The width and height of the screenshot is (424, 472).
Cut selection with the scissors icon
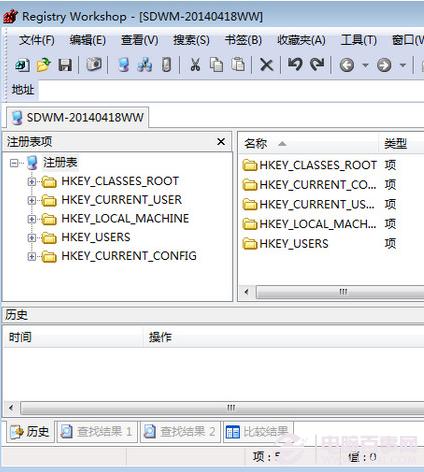pyautogui.click(x=195, y=65)
